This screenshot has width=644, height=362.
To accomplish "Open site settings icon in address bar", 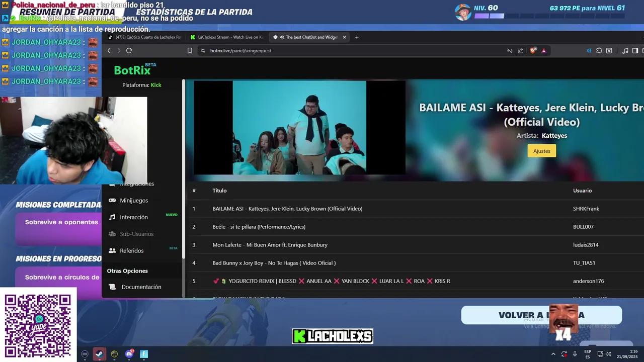I will [203, 51].
